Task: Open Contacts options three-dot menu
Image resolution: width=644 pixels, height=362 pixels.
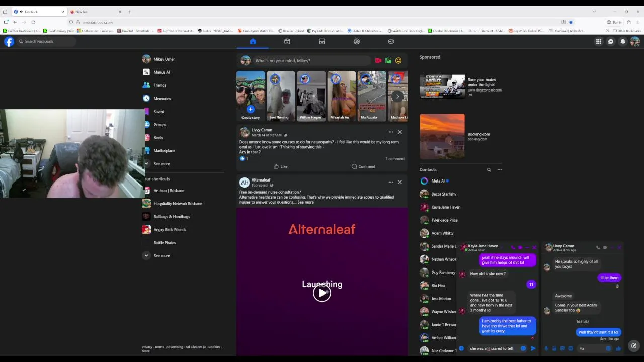Action: click(500, 170)
